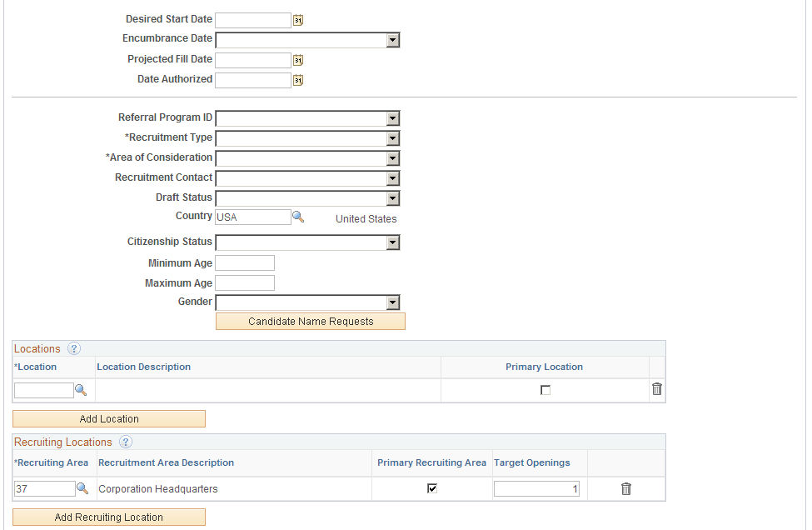Focus the Projected Fill Date field
Screen dimensions: 812x530
tap(253, 60)
